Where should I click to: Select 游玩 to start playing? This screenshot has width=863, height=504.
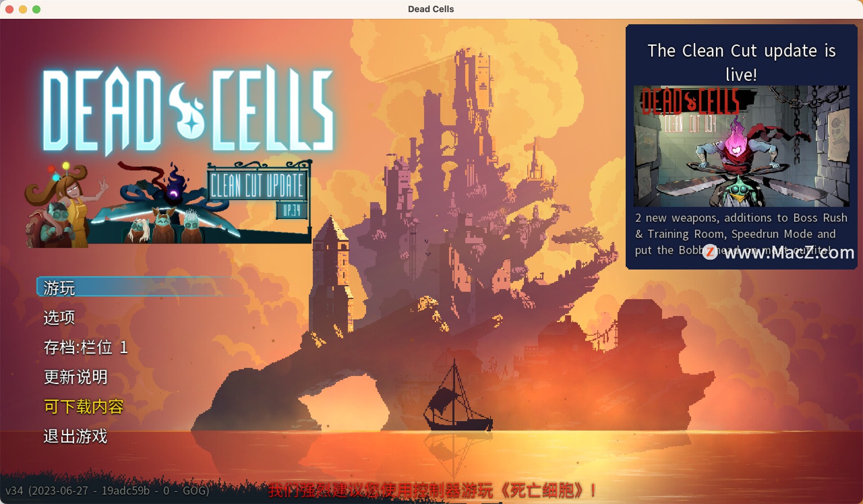click(59, 288)
